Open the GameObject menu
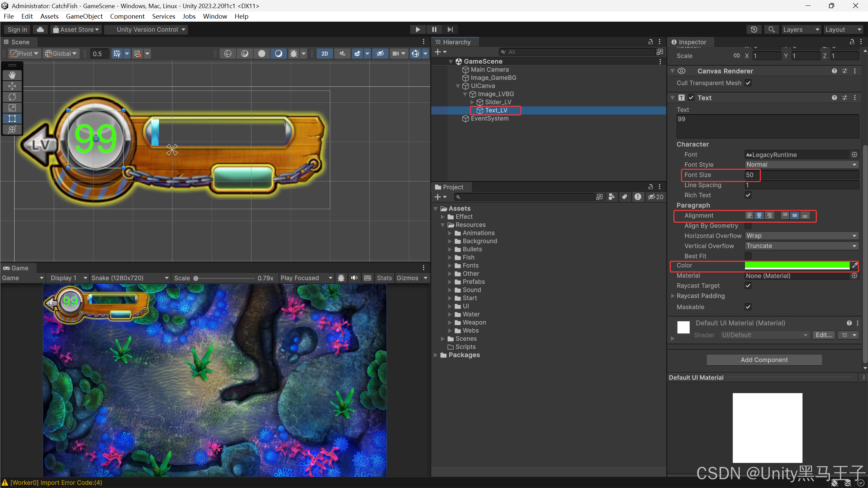 [x=84, y=16]
